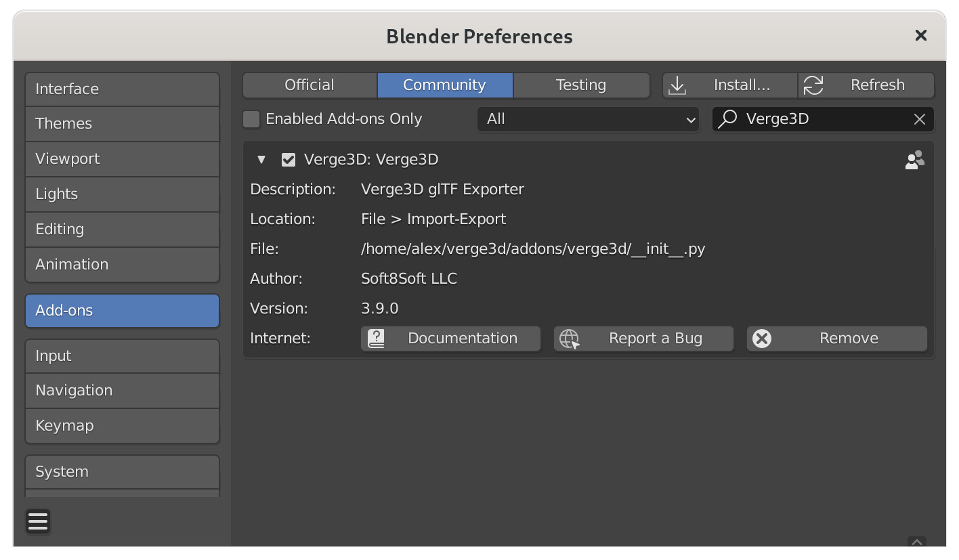Click the community users icon on Verge3D row
Image resolution: width=959 pixels, height=560 pixels.
click(x=915, y=160)
